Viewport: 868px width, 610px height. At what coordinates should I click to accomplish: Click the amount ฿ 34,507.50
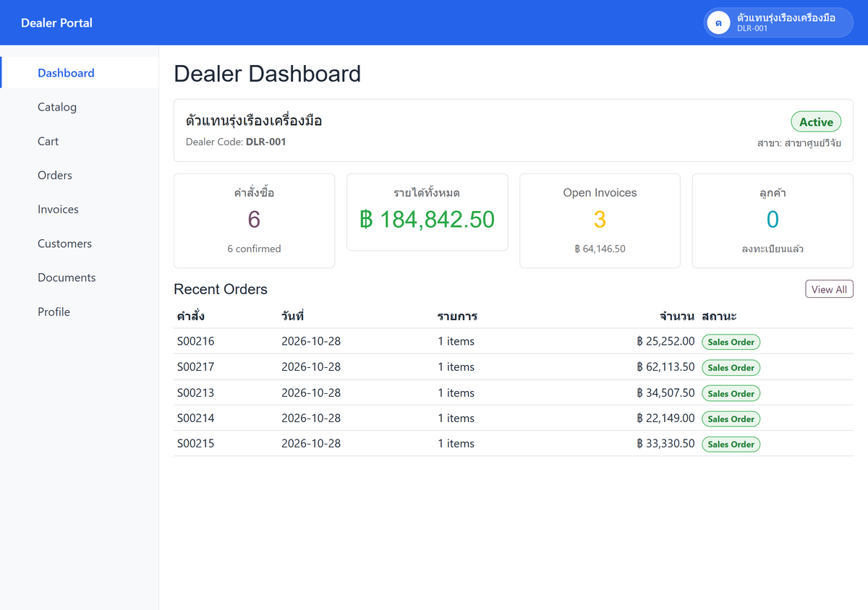(665, 393)
